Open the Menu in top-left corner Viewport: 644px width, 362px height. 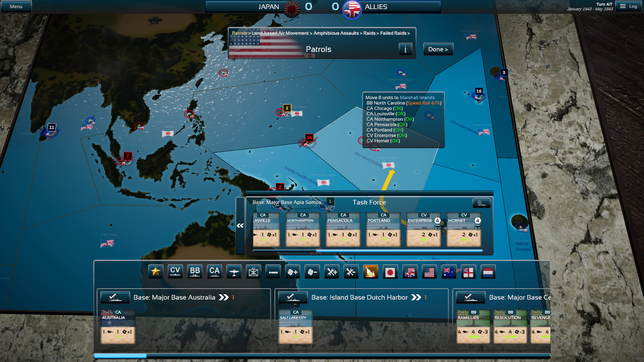[16, 6]
